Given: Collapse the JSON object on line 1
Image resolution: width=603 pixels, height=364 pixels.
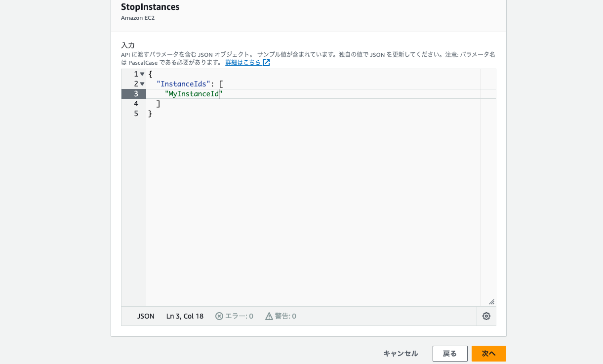Looking at the screenshot, I should (x=142, y=74).
